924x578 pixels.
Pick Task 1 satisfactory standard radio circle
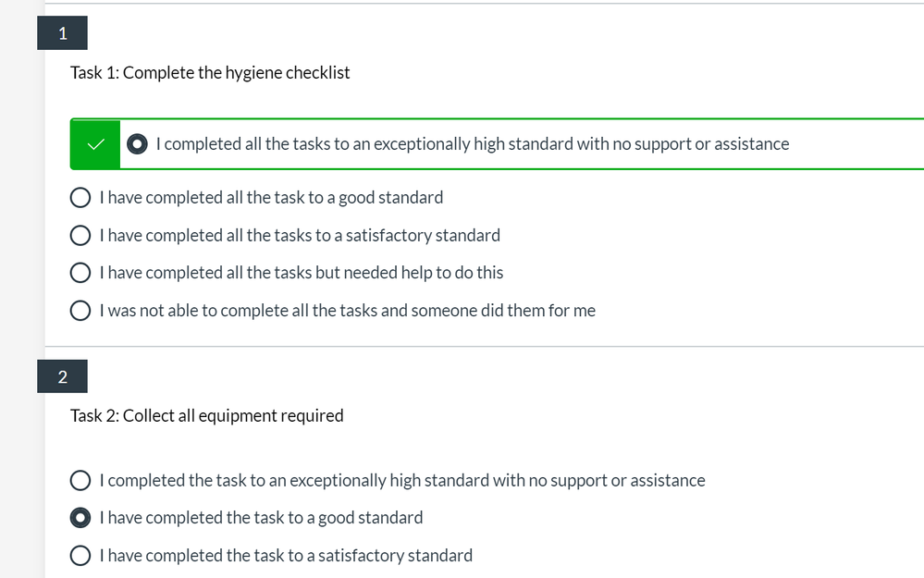[x=80, y=236]
